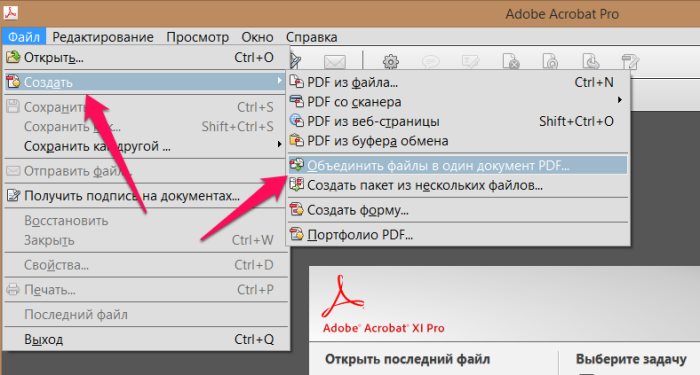This screenshot has height=375, width=700.
Task: Click the folder icon beside Открыть
Action: (x=13, y=57)
